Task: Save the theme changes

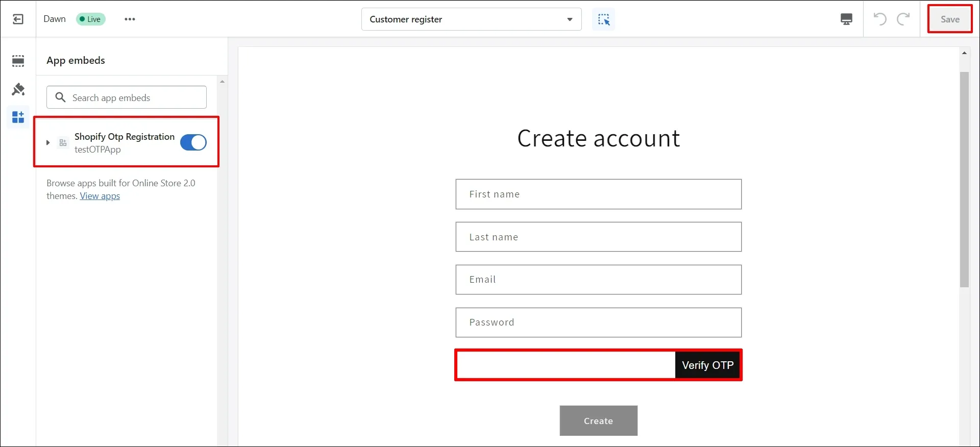Action: [x=950, y=19]
